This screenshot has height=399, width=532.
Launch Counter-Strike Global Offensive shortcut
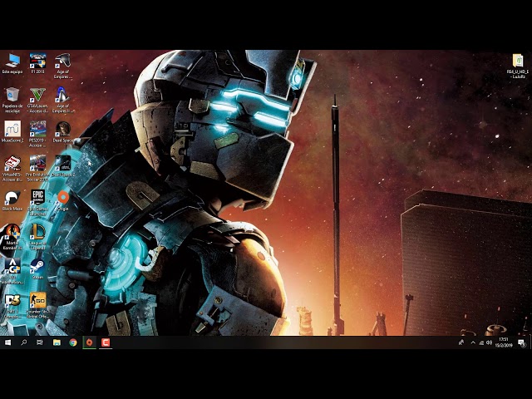(x=37, y=305)
